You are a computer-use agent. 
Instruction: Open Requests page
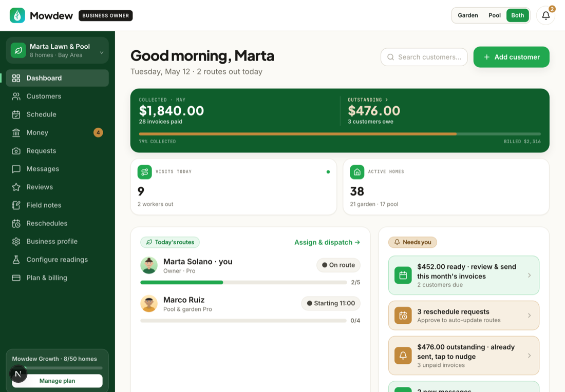coord(58,151)
